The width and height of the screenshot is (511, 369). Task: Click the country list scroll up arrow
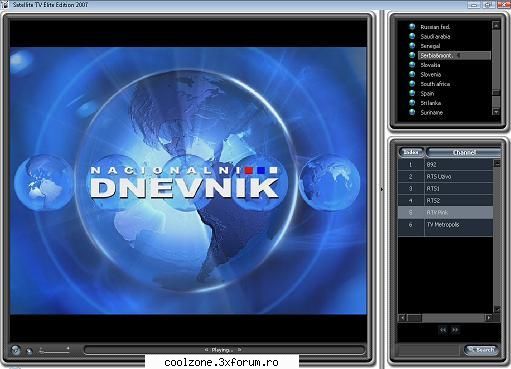click(496, 25)
